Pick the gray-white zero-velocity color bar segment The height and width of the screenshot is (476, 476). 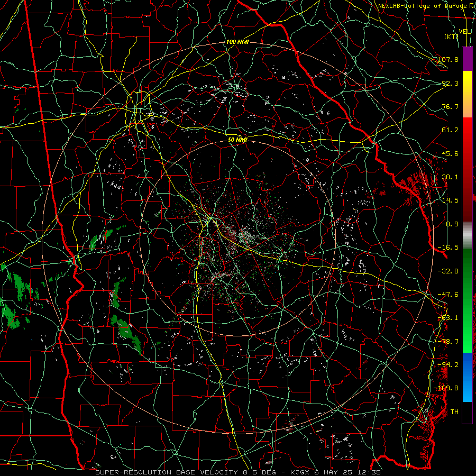click(x=467, y=235)
